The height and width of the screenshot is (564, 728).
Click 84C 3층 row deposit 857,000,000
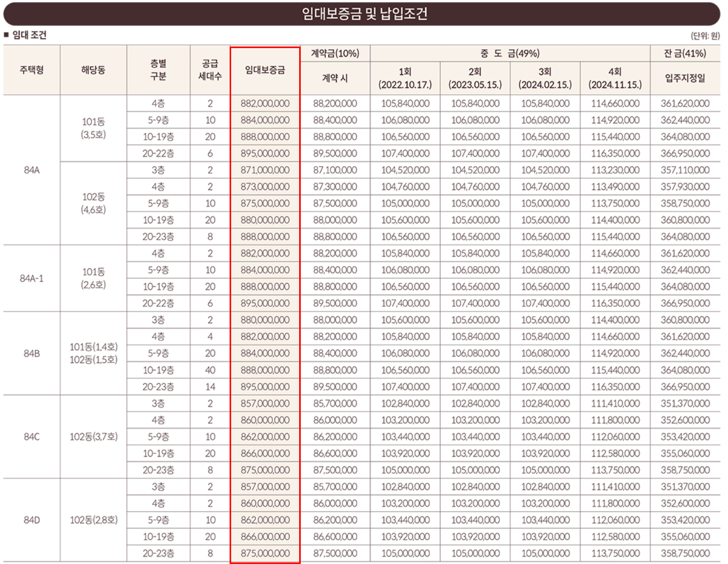[265, 404]
